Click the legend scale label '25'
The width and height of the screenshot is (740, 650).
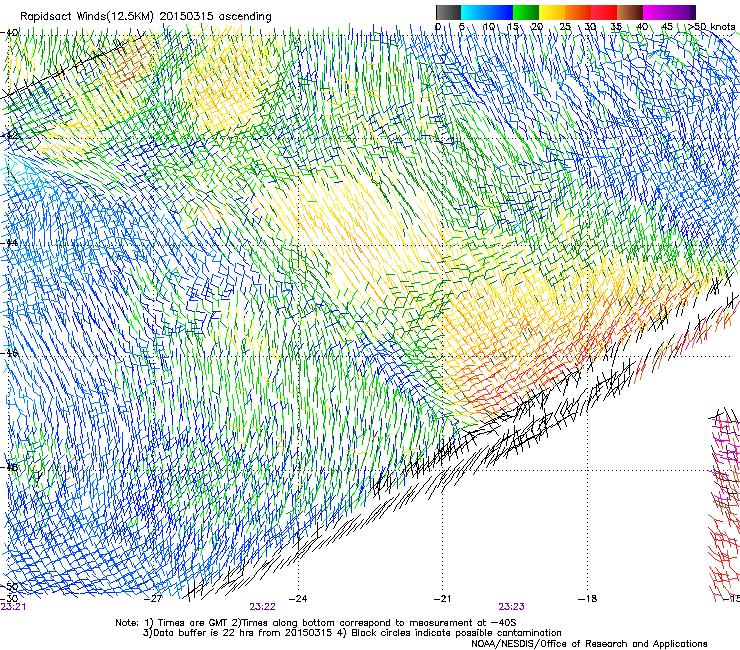coord(565,26)
